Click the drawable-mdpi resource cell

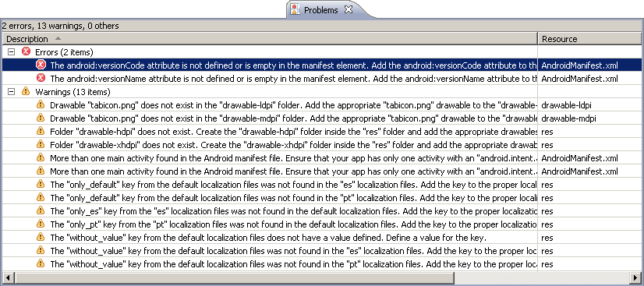(x=569, y=118)
